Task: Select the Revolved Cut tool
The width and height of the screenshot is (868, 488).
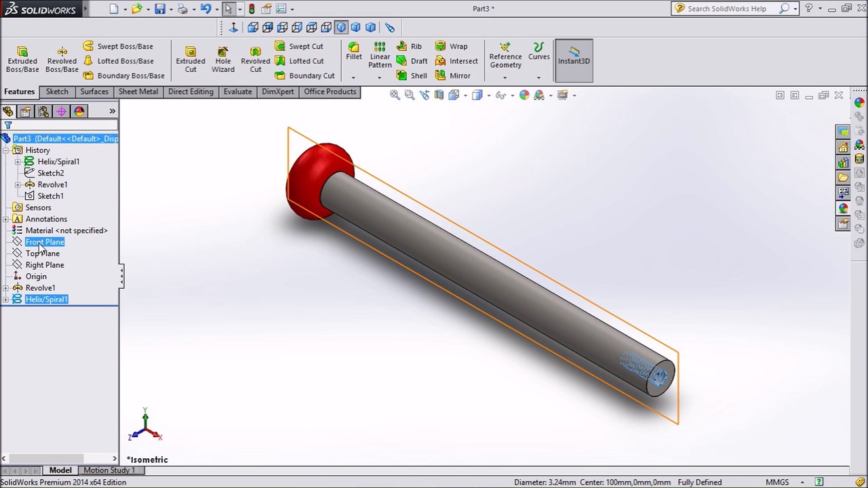Action: click(255, 60)
